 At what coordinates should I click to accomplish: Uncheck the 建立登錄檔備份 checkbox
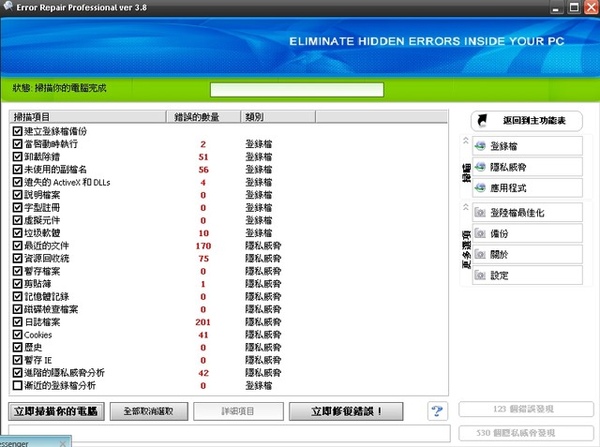pos(17,131)
